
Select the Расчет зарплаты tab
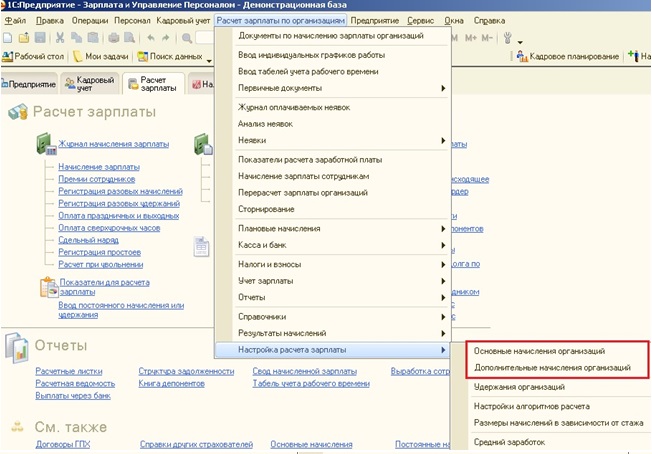[x=153, y=84]
